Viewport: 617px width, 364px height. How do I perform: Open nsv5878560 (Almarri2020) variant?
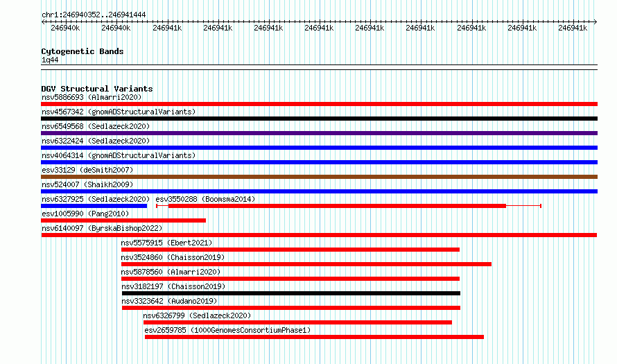(x=171, y=272)
